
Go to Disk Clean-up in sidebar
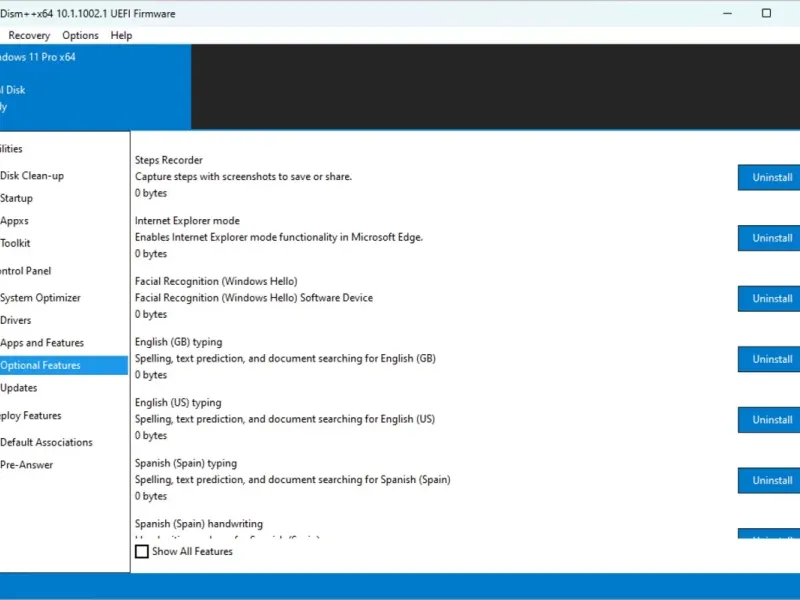32,176
